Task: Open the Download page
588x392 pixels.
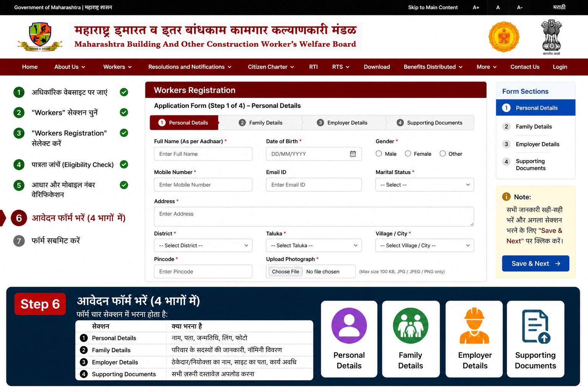Action: click(377, 67)
